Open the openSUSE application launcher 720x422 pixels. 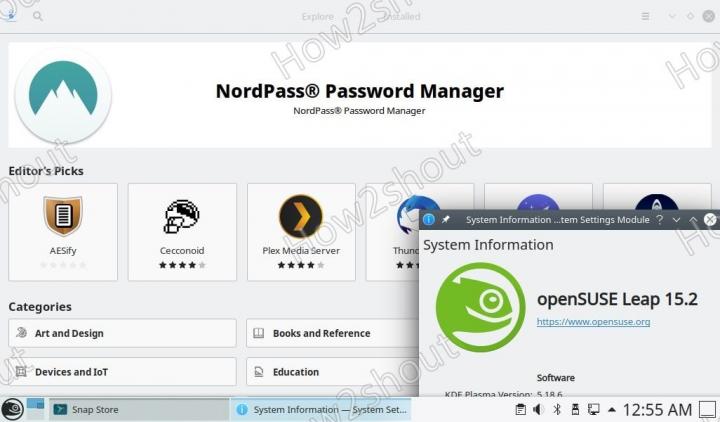(x=12, y=409)
